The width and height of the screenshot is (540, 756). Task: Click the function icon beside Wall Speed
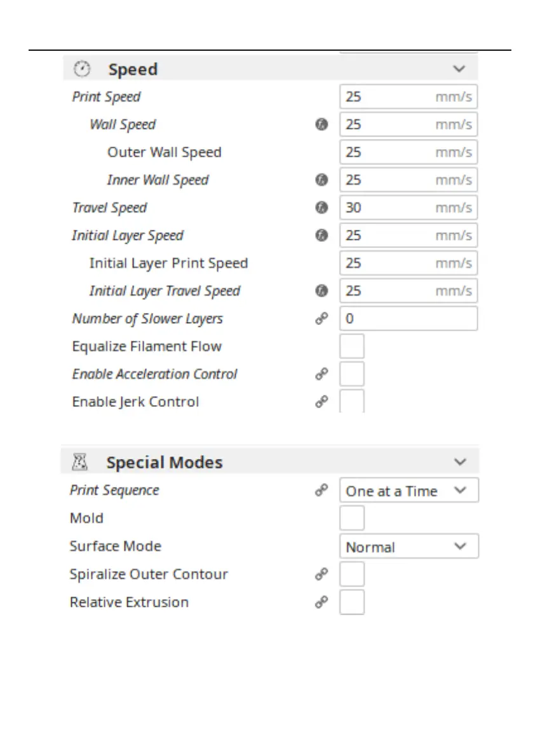pyautogui.click(x=322, y=124)
